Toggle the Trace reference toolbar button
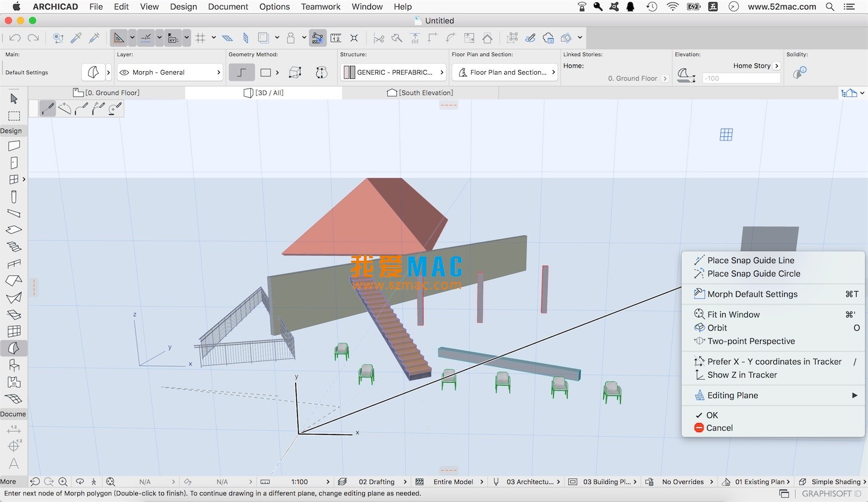868x502 pixels. click(263, 37)
